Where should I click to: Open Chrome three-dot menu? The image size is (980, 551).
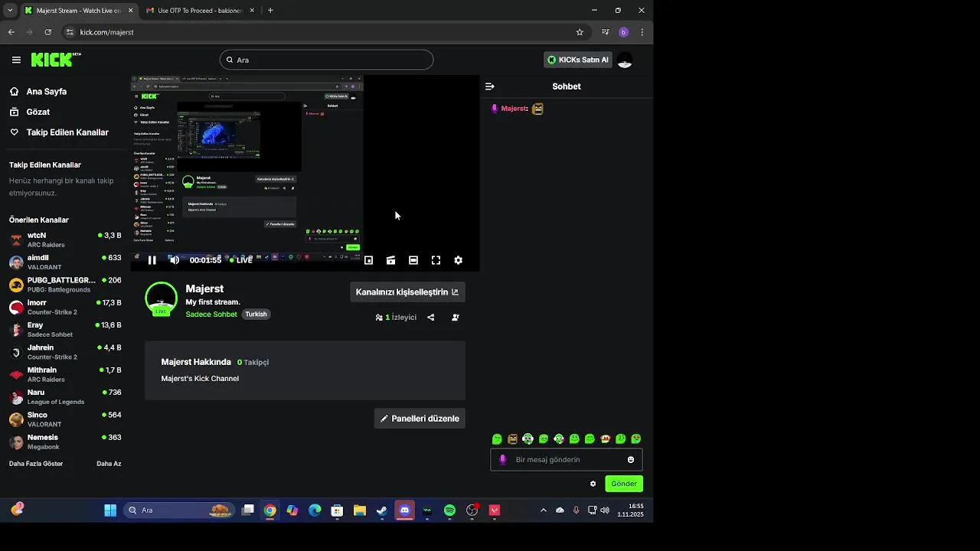point(642,32)
